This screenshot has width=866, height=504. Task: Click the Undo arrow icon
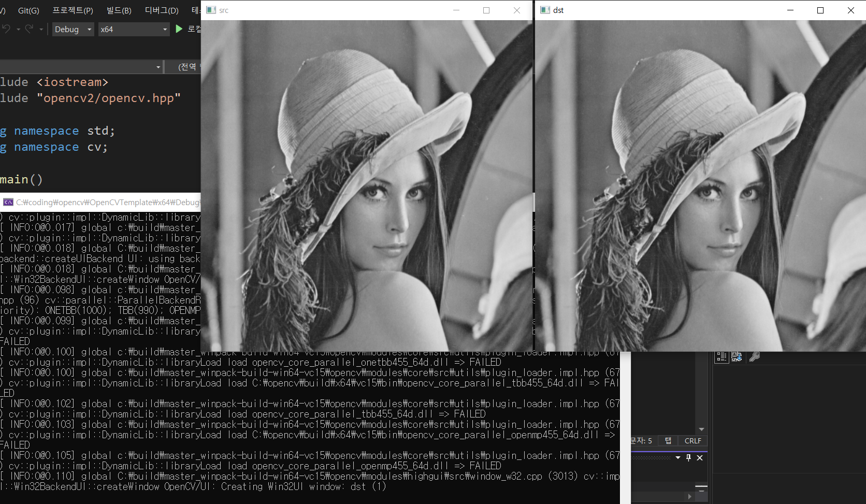pyautogui.click(x=6, y=29)
